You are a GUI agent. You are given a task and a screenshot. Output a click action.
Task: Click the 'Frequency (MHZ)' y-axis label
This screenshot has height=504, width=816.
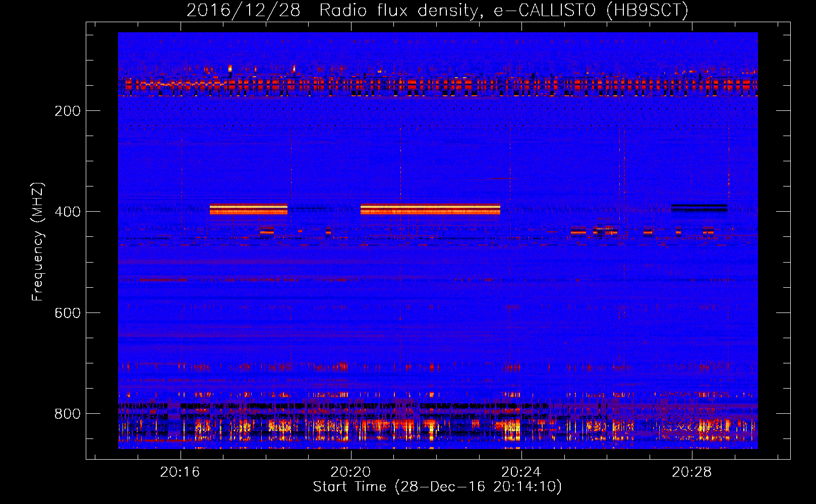click(x=38, y=241)
